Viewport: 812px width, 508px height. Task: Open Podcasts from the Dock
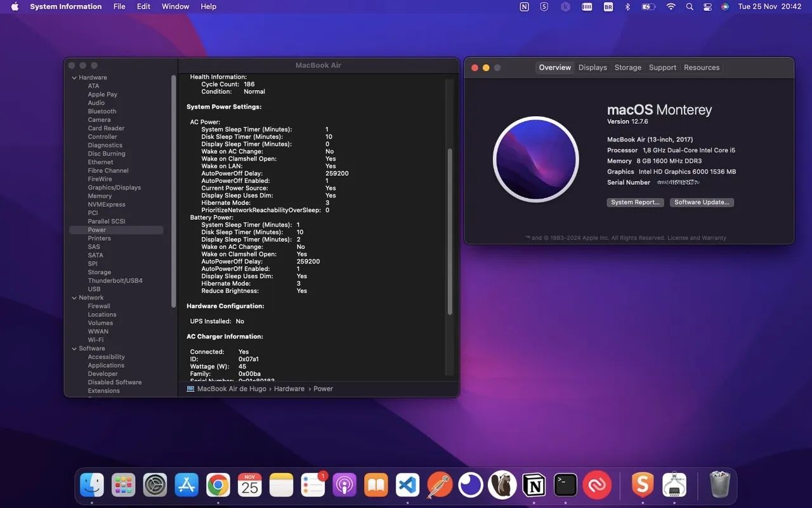point(344,485)
